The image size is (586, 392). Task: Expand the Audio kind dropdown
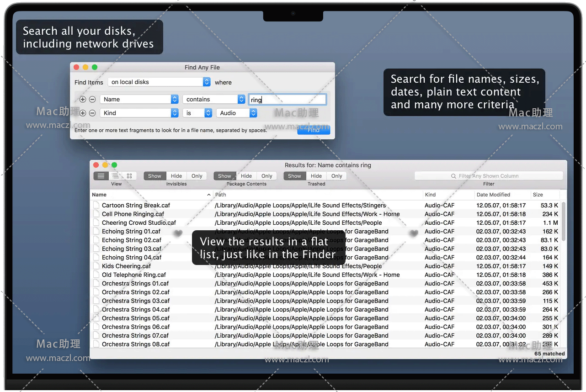point(236,113)
